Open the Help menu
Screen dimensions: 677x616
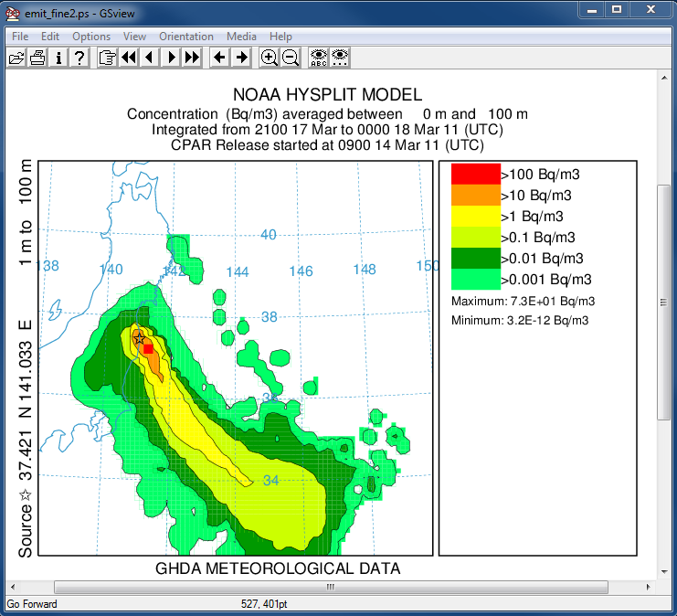pos(280,37)
